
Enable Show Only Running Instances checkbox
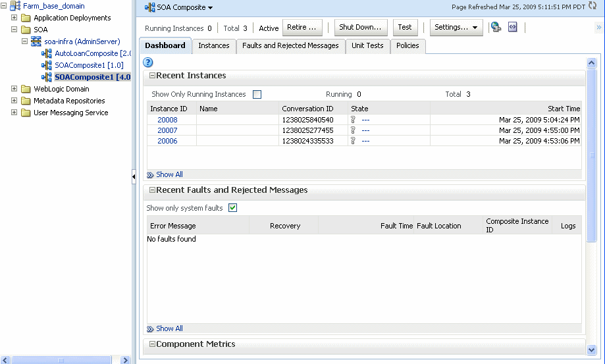coord(257,94)
